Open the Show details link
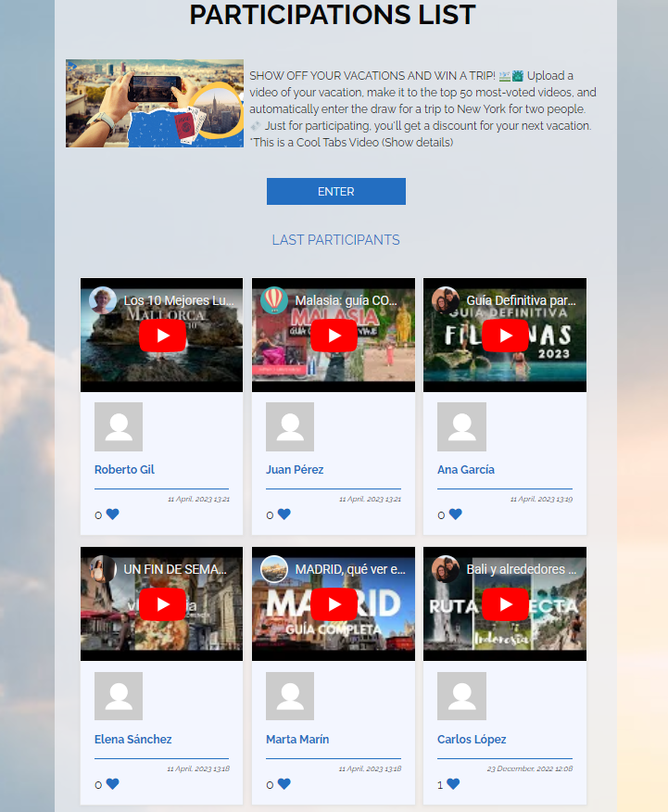This screenshot has width=668, height=812. [417, 143]
